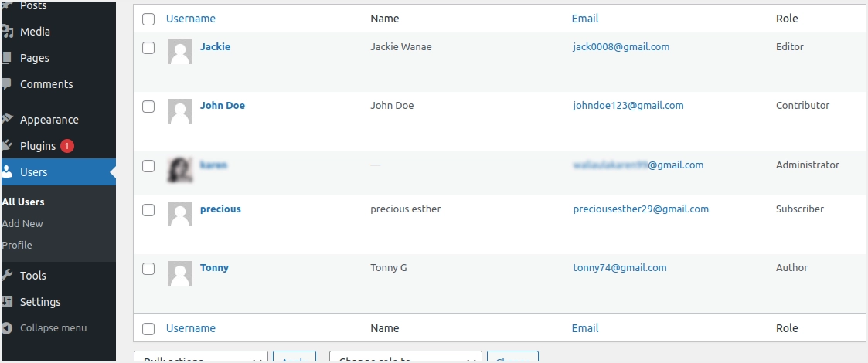Tick the select-all checkbox in table header
Screen dimensions: 868x363
148,19
